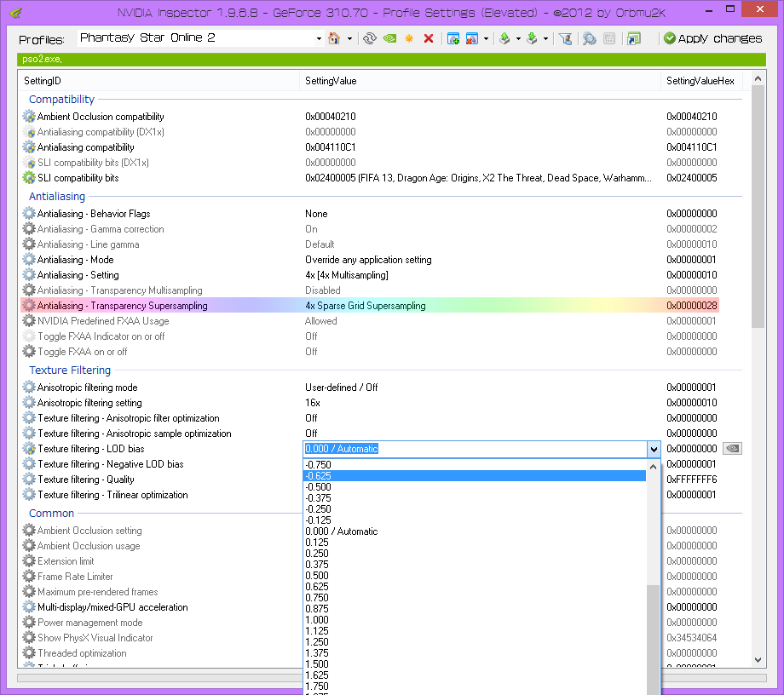Click the gear icon for Frame Rate Limiter
784x695 pixels.
point(29,577)
